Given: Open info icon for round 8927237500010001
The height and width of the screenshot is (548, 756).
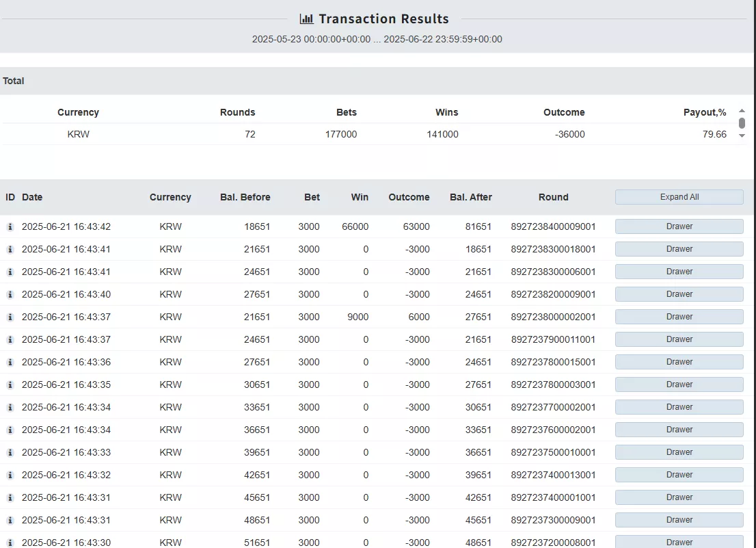Looking at the screenshot, I should point(10,452).
